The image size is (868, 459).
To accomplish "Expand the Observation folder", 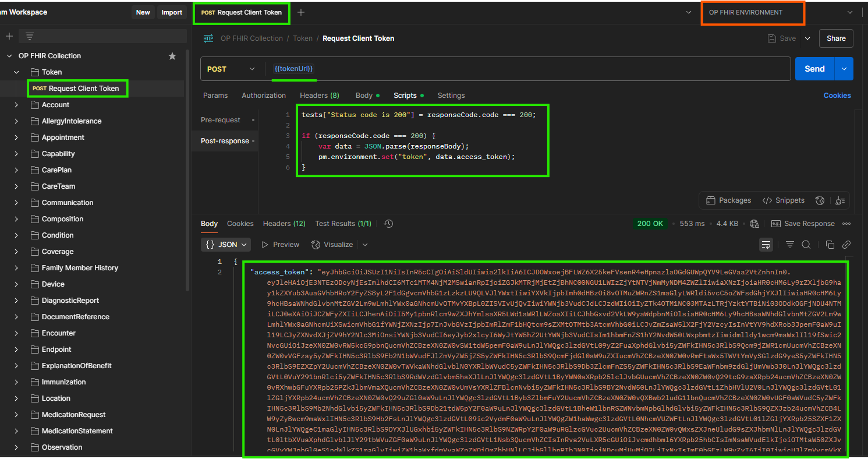I will point(16,447).
